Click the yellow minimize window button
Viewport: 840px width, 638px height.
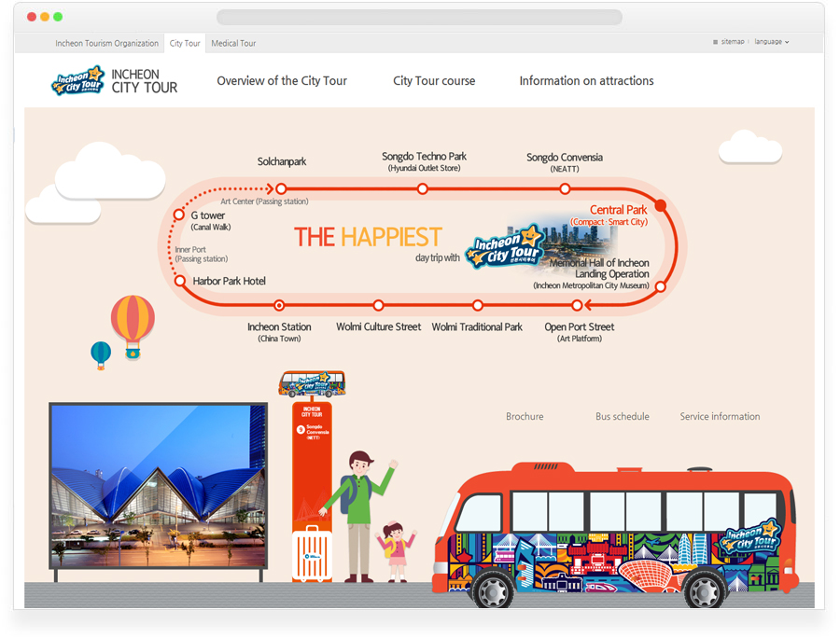[45, 17]
